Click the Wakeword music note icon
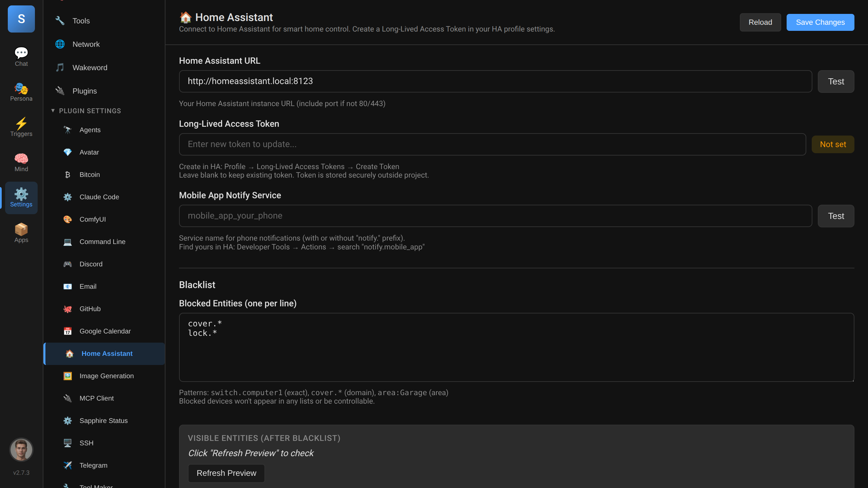The width and height of the screenshot is (868, 488). pos(60,67)
